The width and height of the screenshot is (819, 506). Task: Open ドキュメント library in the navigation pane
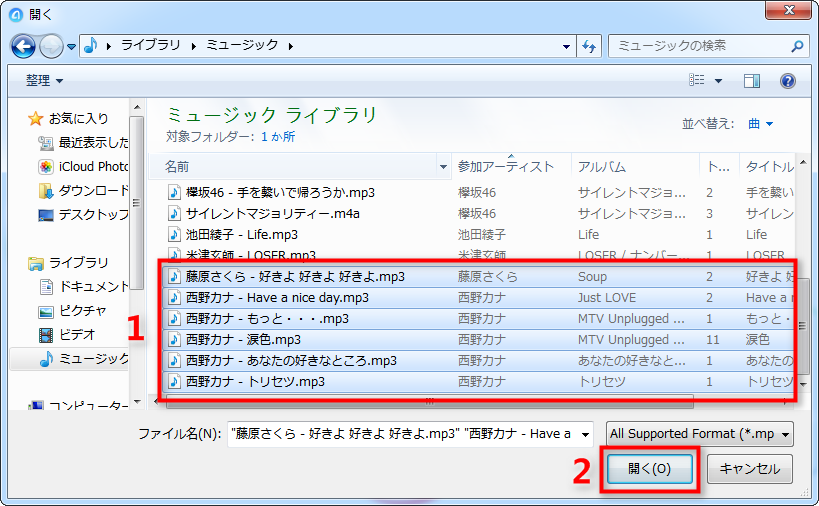point(93,286)
